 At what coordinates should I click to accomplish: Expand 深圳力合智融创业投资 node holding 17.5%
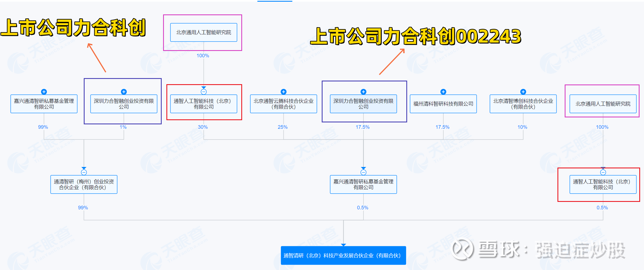[x=363, y=92]
